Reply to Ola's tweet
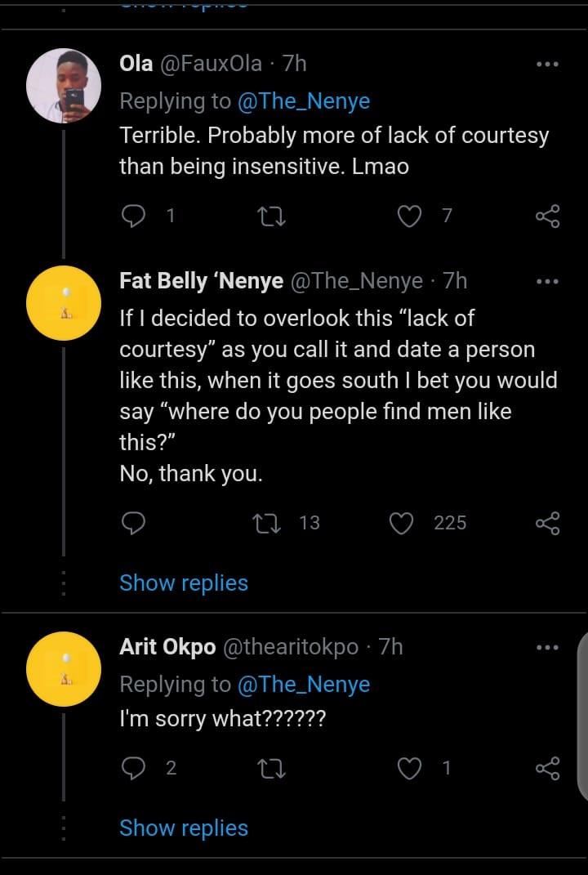Screen dimensions: 588x875 click(x=132, y=216)
